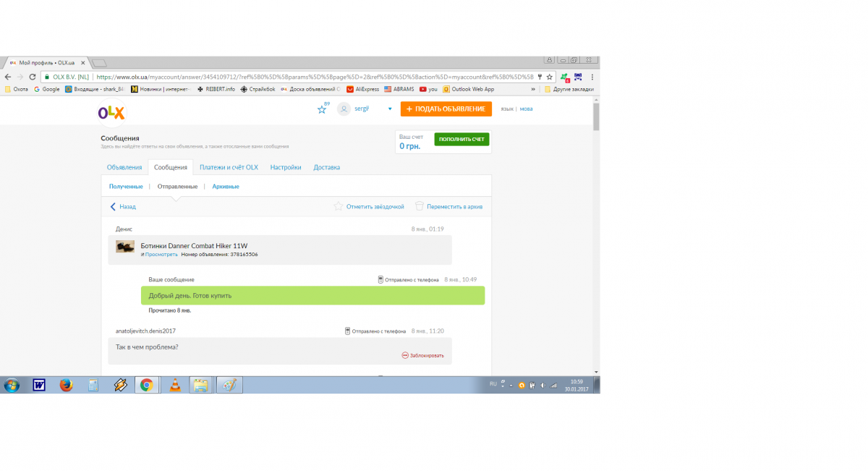Open the Охота bookmark
This screenshot has width=868, height=471.
point(17,89)
